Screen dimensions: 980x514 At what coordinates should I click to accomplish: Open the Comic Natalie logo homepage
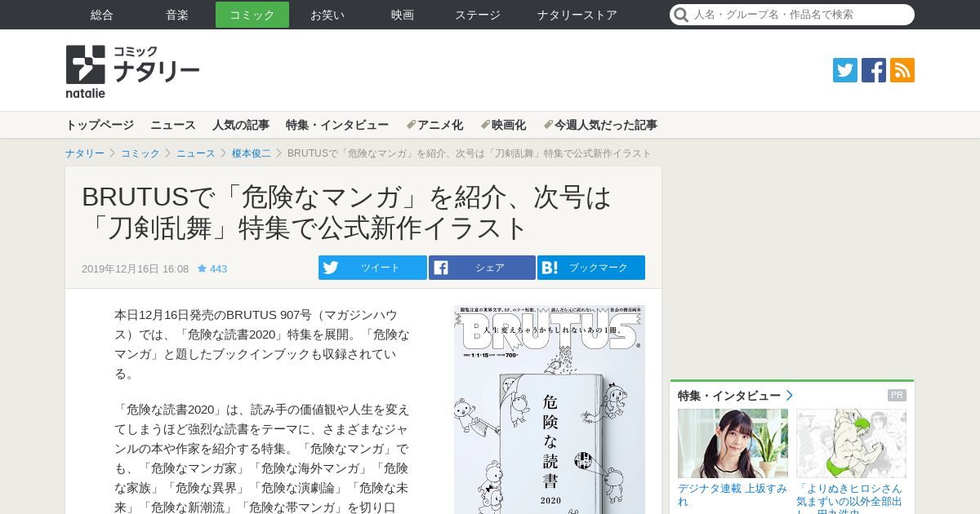132,71
